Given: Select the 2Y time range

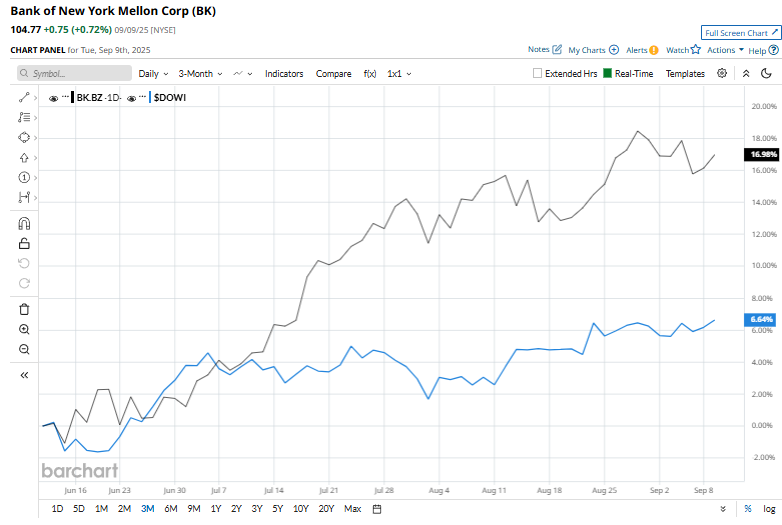Looking at the screenshot, I should [236, 509].
